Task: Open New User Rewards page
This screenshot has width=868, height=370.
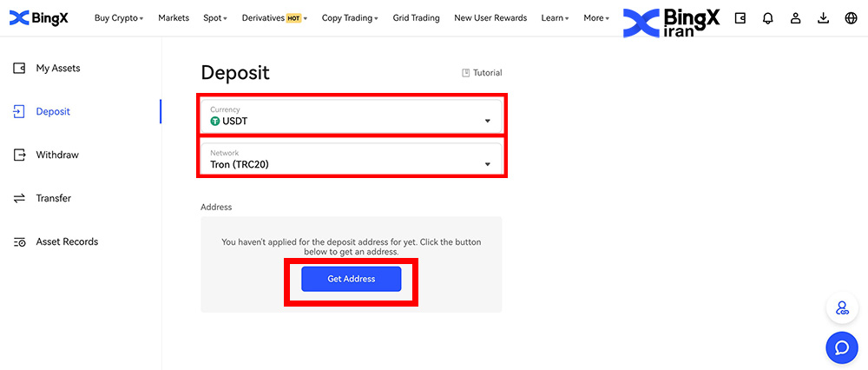Action: pyautogui.click(x=490, y=17)
